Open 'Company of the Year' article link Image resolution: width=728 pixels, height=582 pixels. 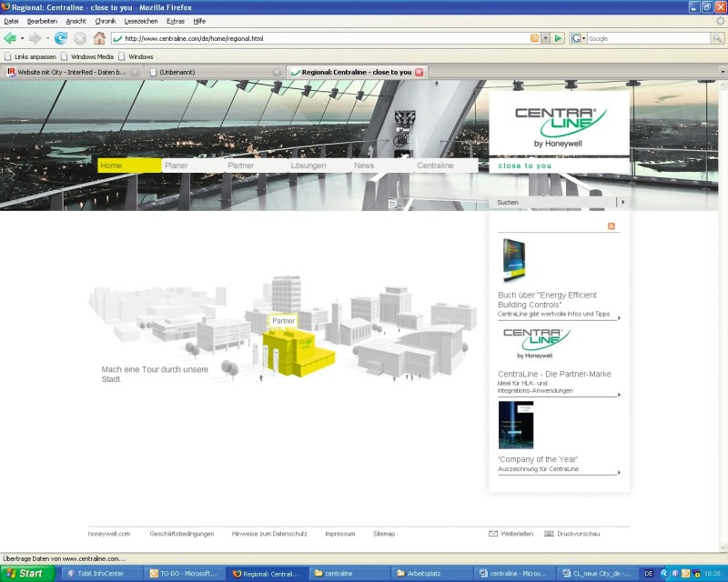(538, 459)
